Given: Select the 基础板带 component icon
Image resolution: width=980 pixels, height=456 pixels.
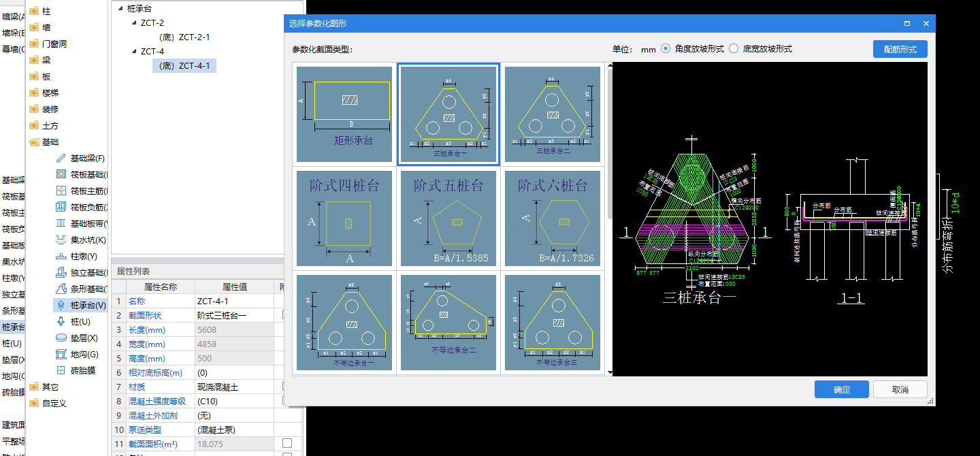Looking at the screenshot, I should 61,224.
